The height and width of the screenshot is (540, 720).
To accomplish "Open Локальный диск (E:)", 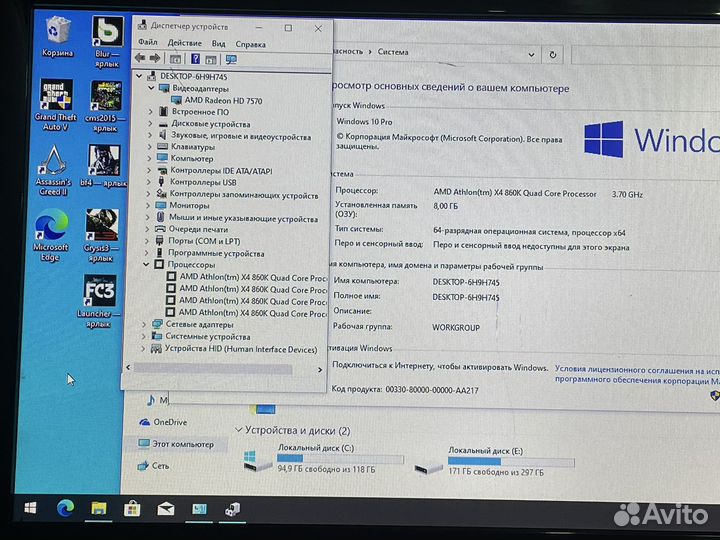I will click(494, 461).
